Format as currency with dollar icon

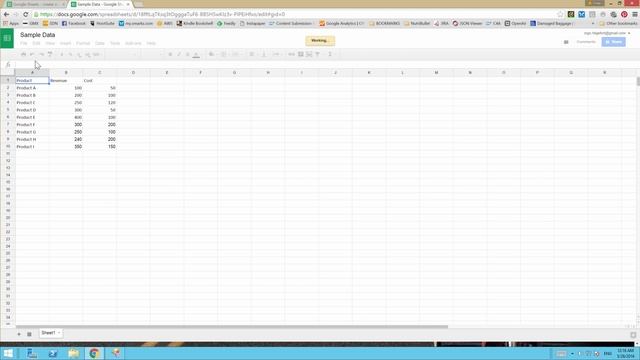[62, 54]
